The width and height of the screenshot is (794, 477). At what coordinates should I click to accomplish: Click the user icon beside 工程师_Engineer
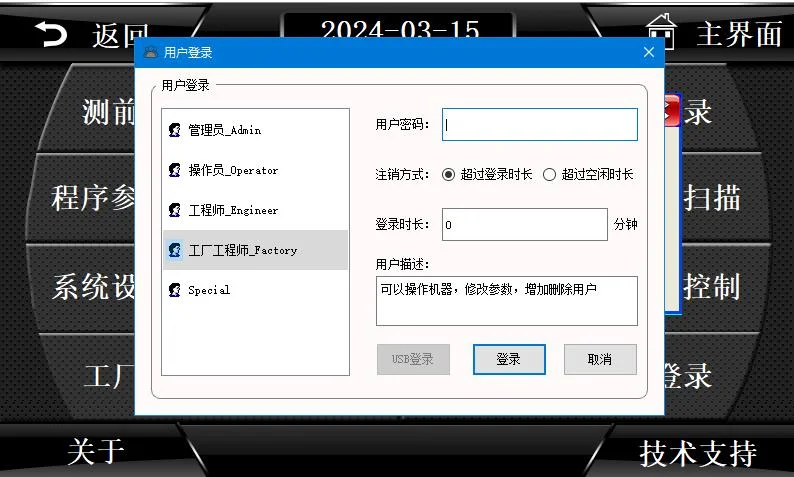click(x=175, y=210)
